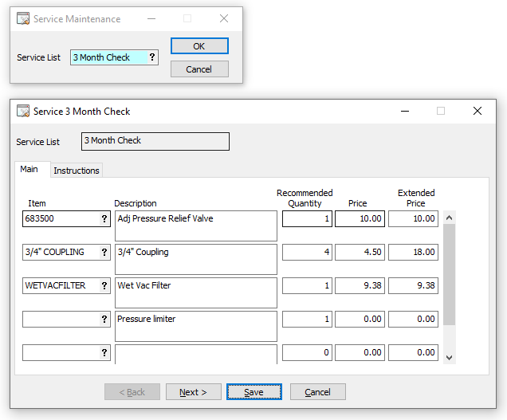Open lookup for Service List 3 Month Check
The width and height of the screenshot is (507, 420).
[x=152, y=57]
